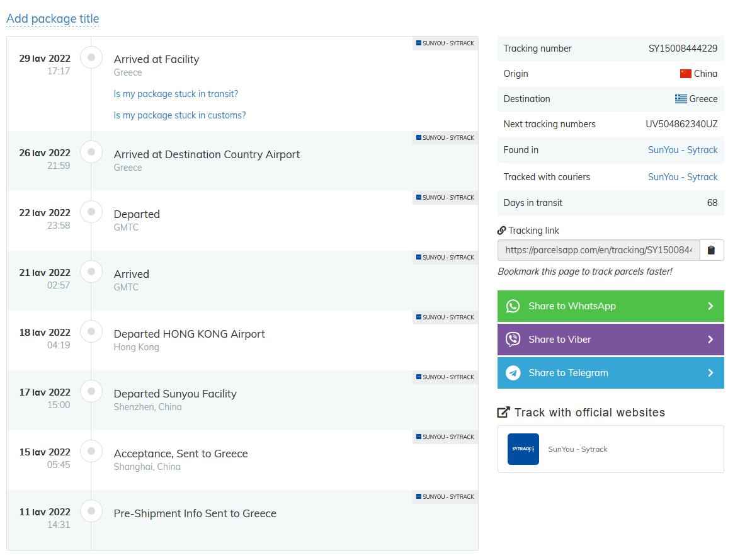Select timeline marker for Departed HONG KONG Airport
Image resolution: width=740 pixels, height=560 pixels.
[x=91, y=331]
